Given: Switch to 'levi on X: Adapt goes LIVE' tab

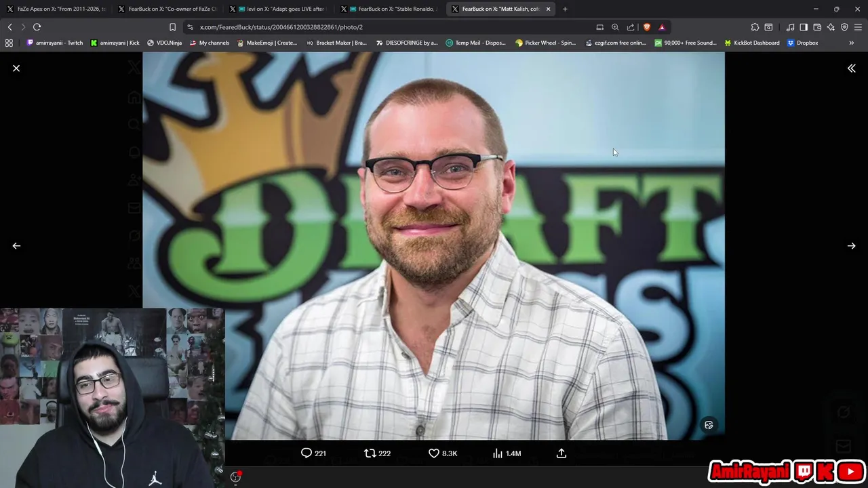Looking at the screenshot, I should tap(279, 9).
